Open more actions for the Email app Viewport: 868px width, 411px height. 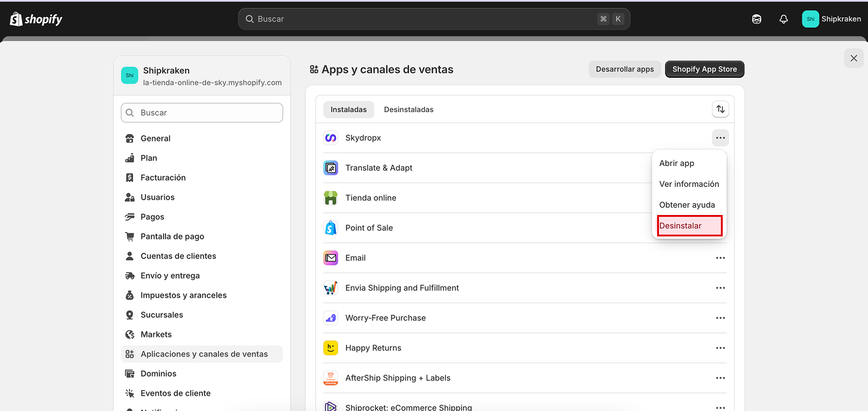click(720, 258)
